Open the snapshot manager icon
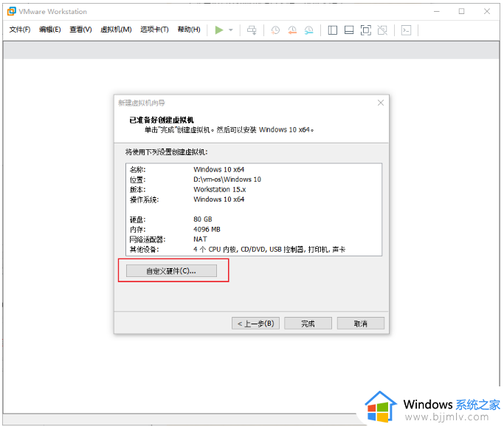The image size is (504, 427). pyautogui.click(x=309, y=30)
